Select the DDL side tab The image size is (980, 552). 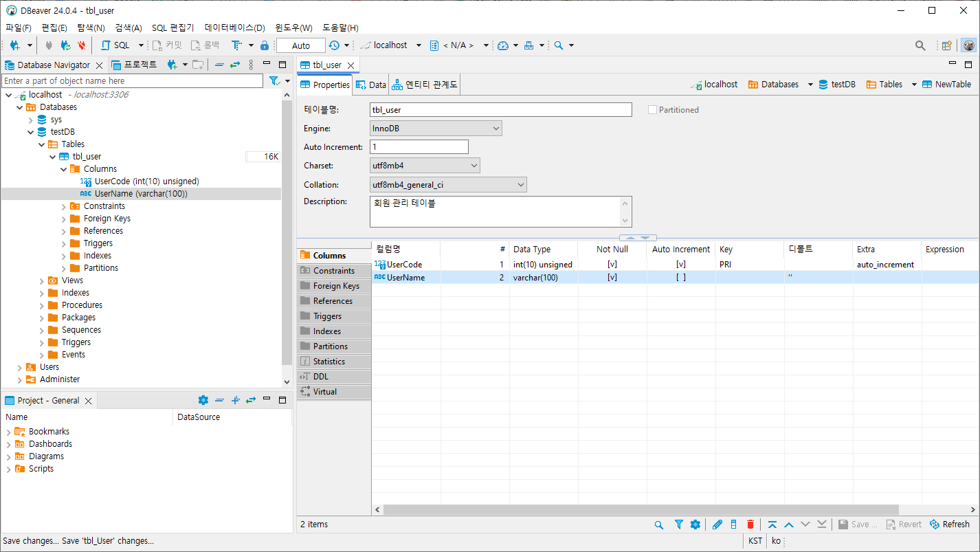(334, 377)
